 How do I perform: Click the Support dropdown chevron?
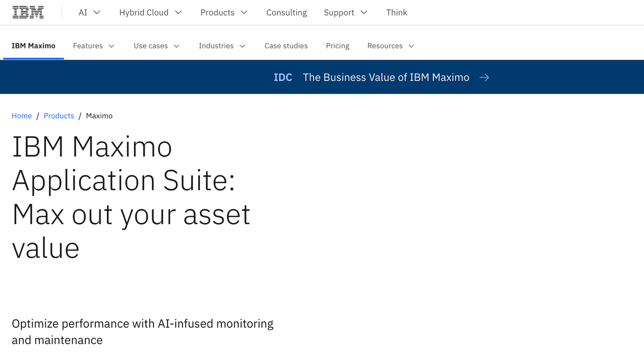tap(364, 12)
